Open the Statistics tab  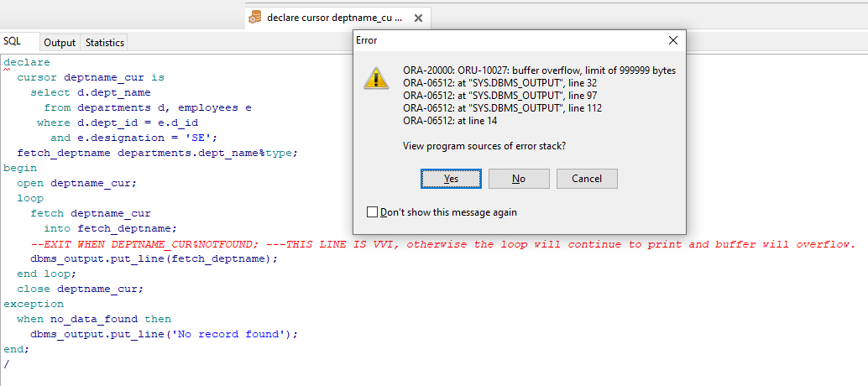coord(105,42)
